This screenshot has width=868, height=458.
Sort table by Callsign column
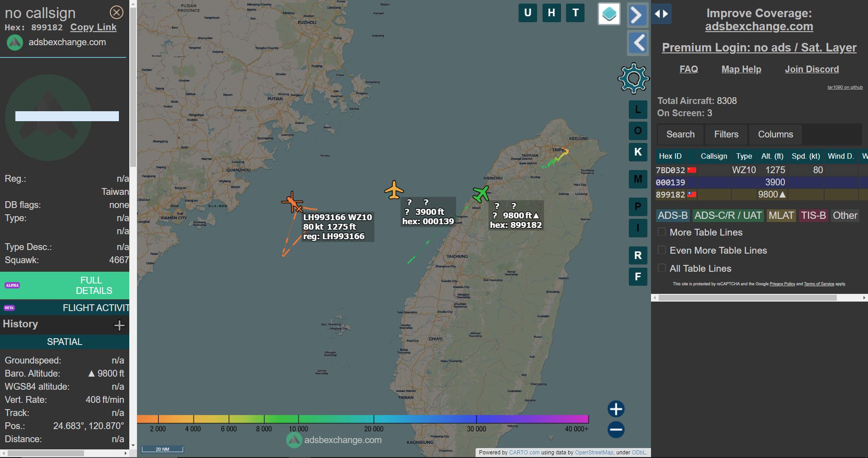point(714,156)
